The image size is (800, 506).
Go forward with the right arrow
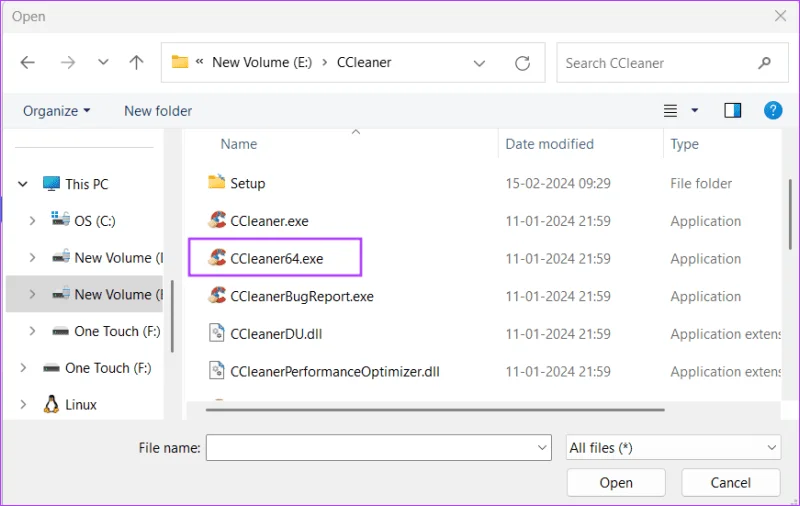(67, 63)
